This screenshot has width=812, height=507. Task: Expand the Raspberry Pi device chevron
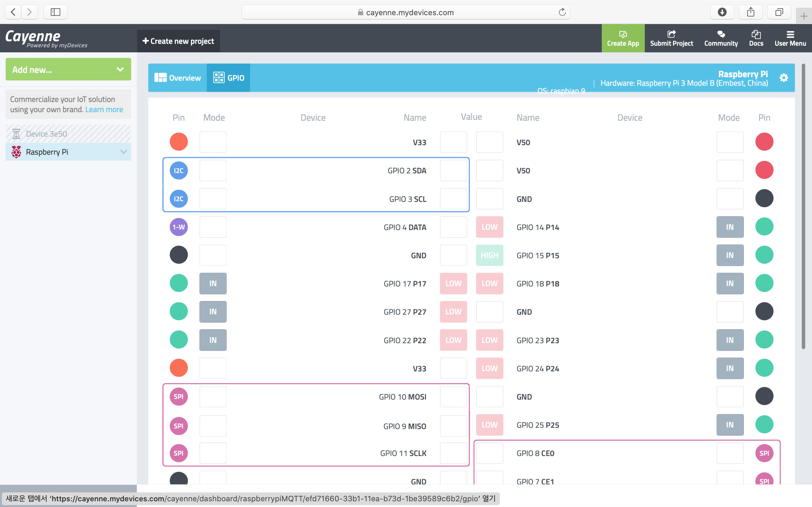point(123,152)
